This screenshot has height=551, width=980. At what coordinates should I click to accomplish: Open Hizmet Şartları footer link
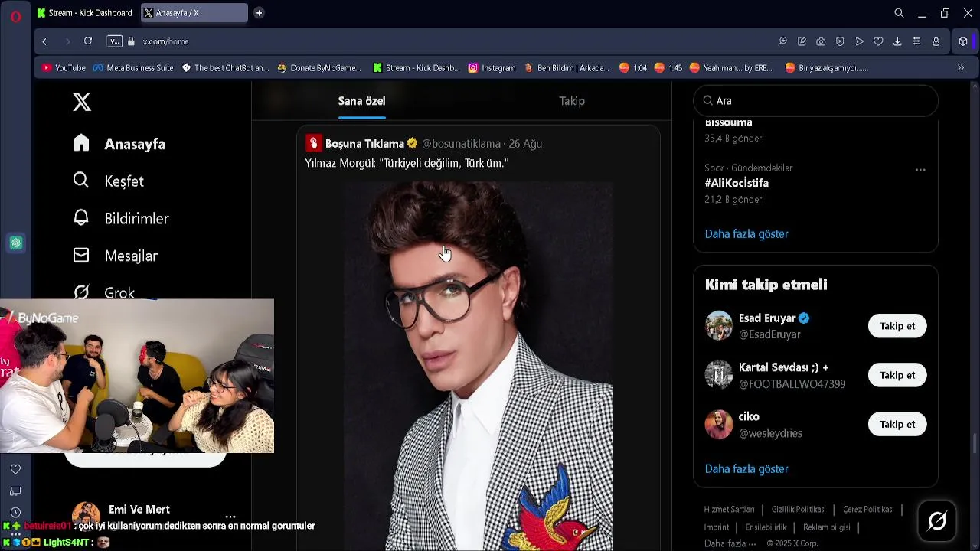pyautogui.click(x=729, y=509)
